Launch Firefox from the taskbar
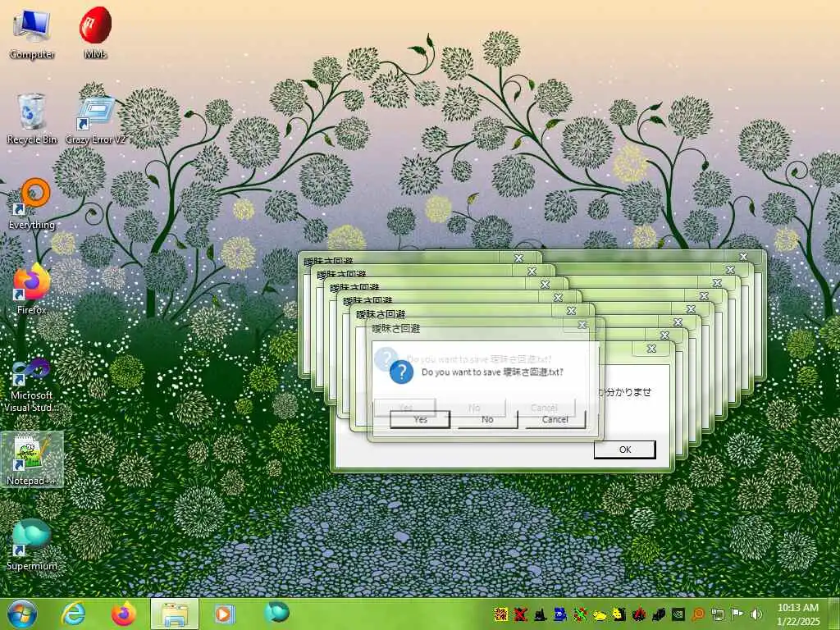The height and width of the screenshot is (630, 840). [x=123, y=614]
